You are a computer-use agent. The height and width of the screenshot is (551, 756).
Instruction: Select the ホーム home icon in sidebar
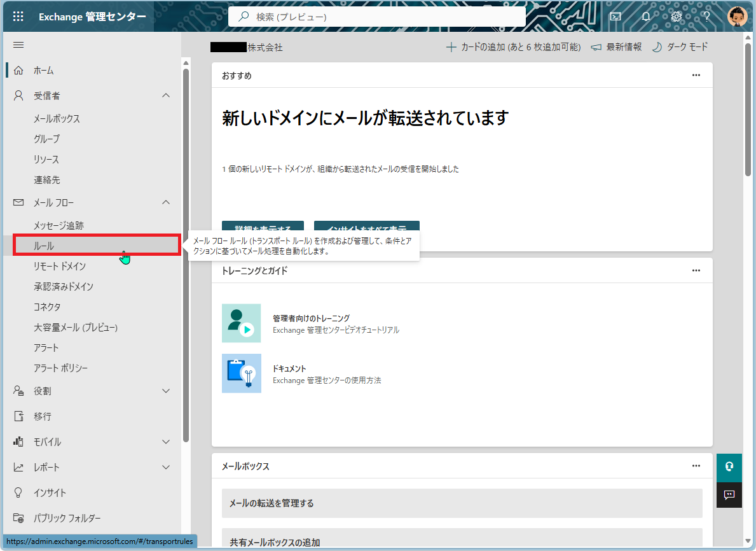tap(19, 69)
